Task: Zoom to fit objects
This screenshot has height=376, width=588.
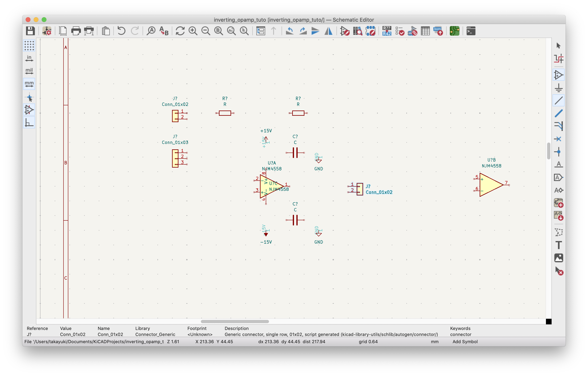Action: point(231,31)
